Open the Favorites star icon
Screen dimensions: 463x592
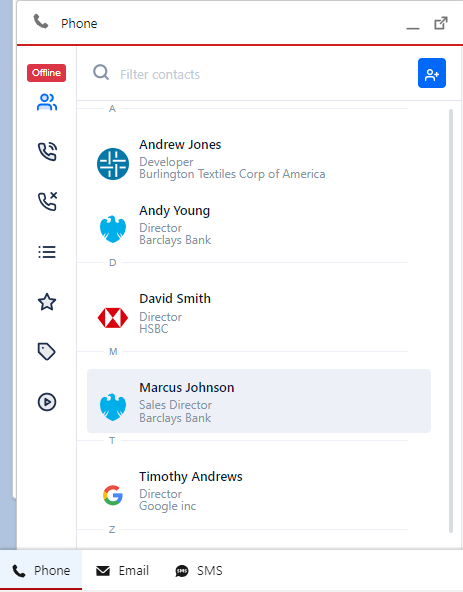(x=47, y=302)
